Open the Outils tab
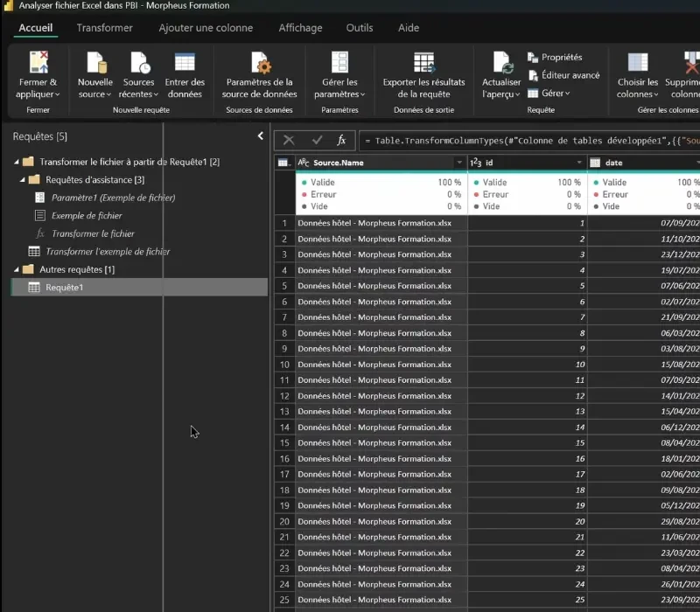 coord(360,28)
